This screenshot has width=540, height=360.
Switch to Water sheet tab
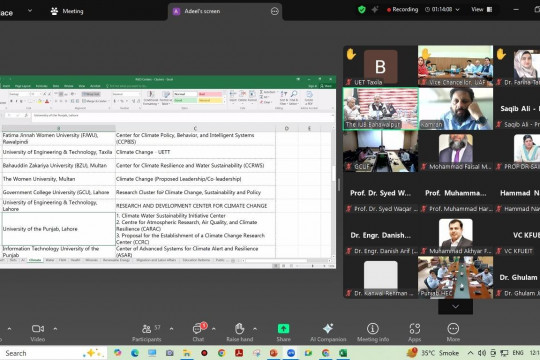50,260
